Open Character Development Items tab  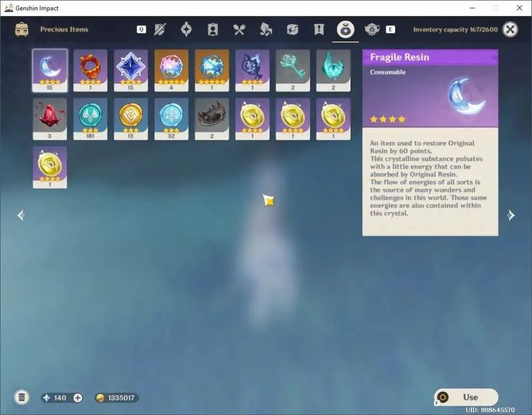pos(213,29)
